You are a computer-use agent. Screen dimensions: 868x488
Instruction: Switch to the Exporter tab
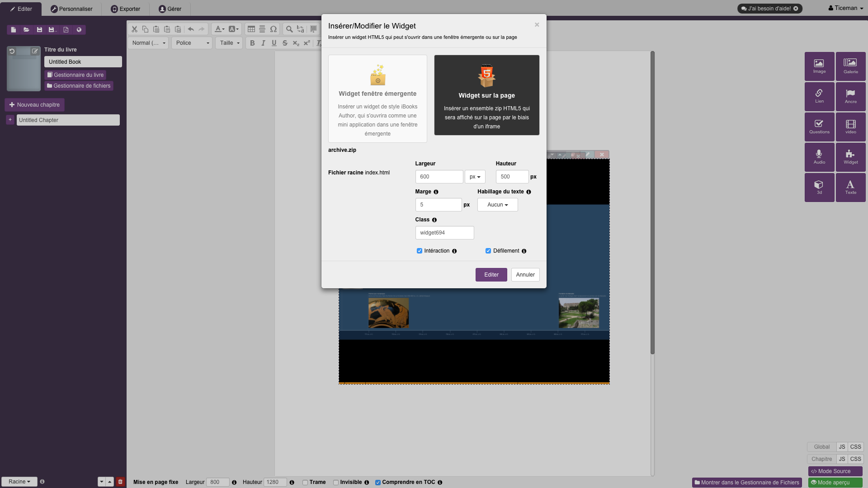coord(126,9)
